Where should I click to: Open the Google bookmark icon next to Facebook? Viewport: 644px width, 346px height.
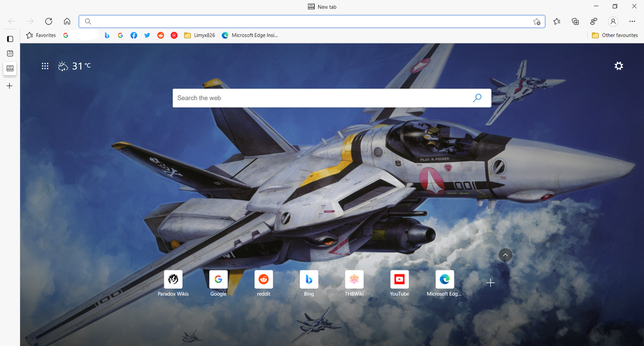(121, 36)
